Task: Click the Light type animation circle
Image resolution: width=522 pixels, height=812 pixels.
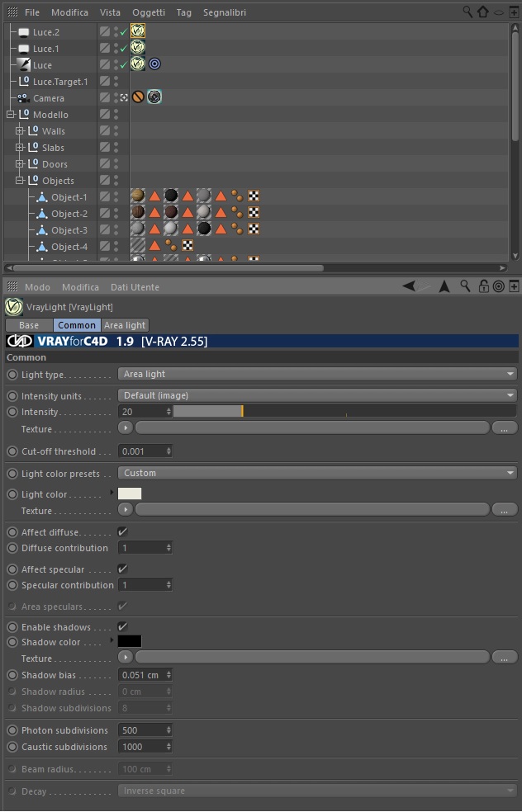Action: [12, 374]
